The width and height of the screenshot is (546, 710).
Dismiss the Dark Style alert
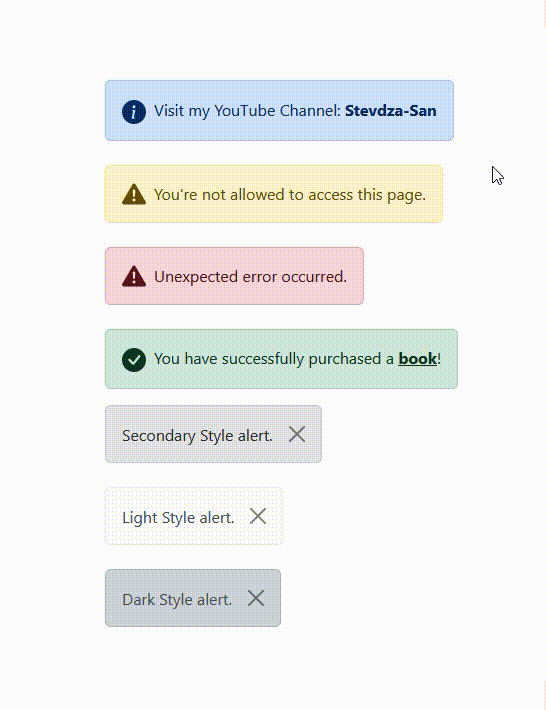(x=256, y=598)
